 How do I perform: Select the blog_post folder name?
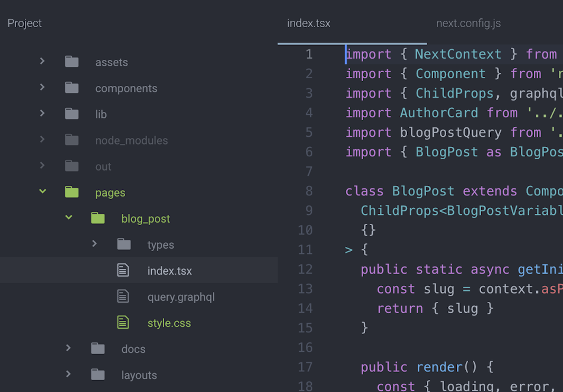tap(145, 219)
